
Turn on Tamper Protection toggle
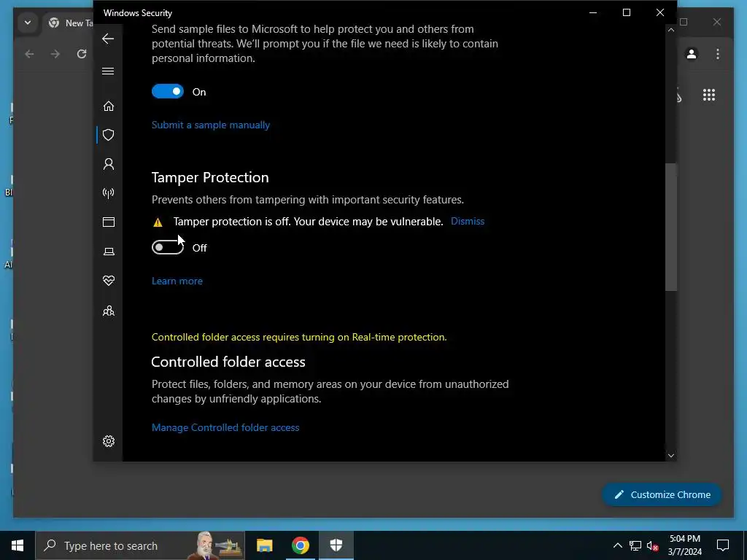pos(168,247)
